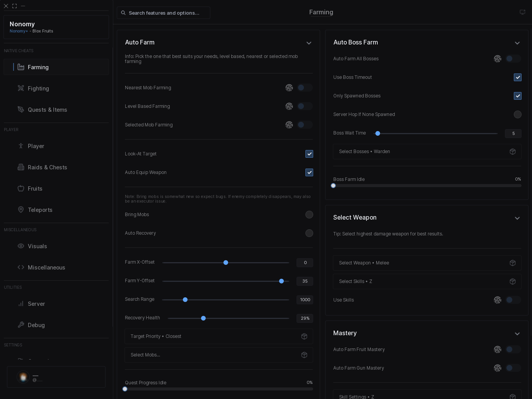This screenshot has height=399, width=532.
Task: Open the Select Mobs... dropdown
Action: pos(219,355)
